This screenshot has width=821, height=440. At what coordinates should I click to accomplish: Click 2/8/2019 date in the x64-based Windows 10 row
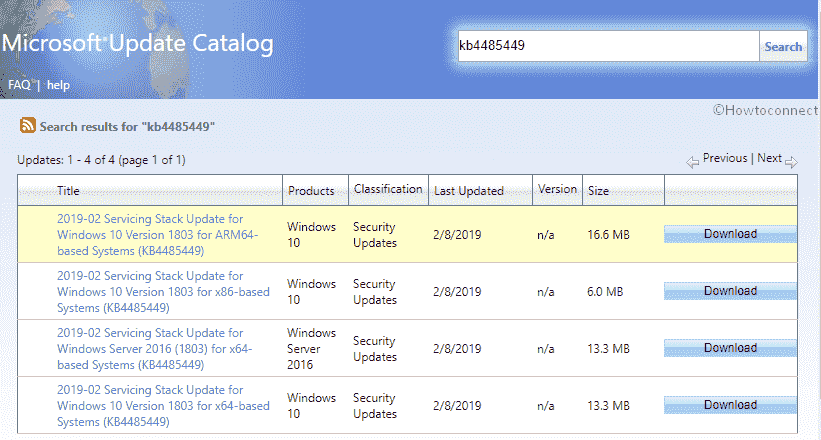[457, 406]
